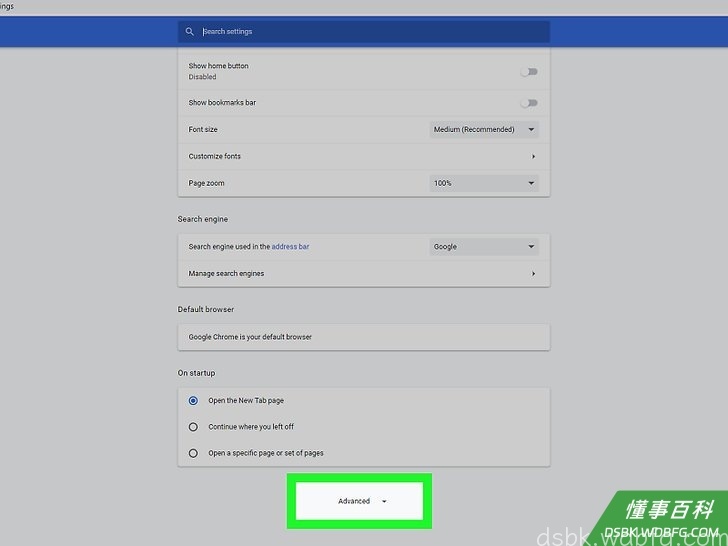Open the Page zoom dropdown
The image size is (728, 546).
[x=484, y=183]
